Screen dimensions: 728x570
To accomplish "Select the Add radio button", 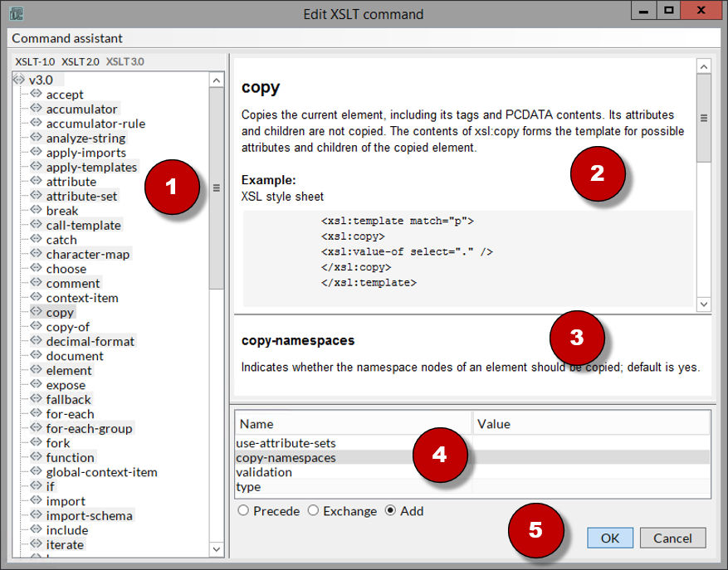I will 390,511.
